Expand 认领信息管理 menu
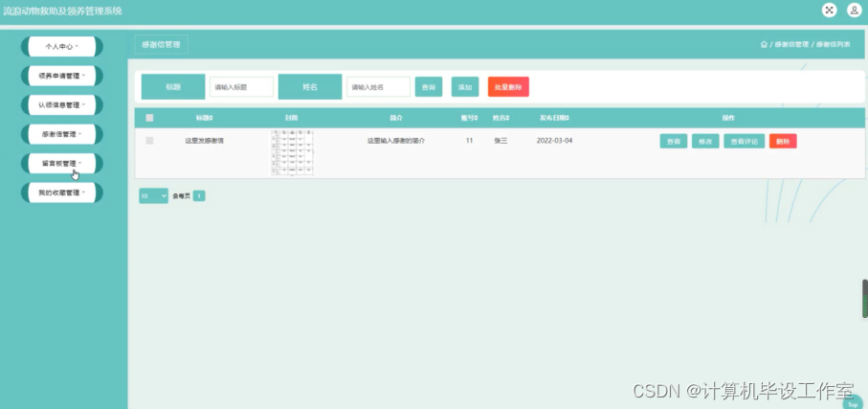 (x=62, y=104)
